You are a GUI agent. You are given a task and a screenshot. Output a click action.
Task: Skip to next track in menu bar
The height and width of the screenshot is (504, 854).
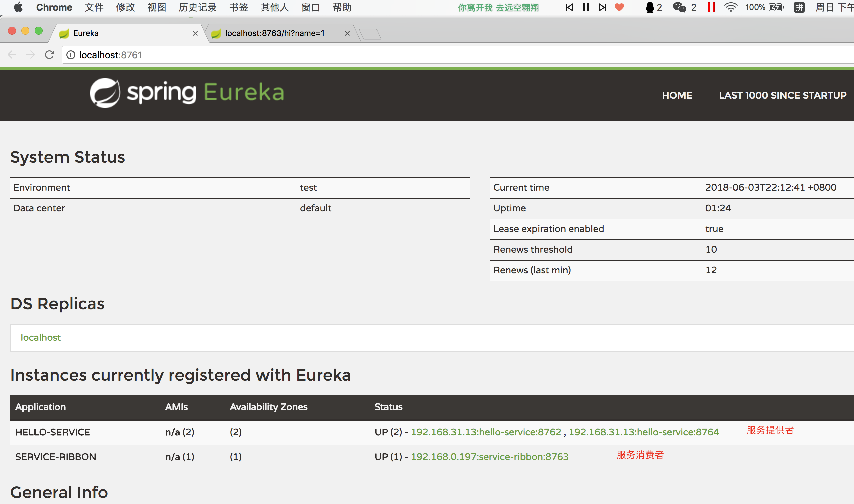click(x=602, y=7)
